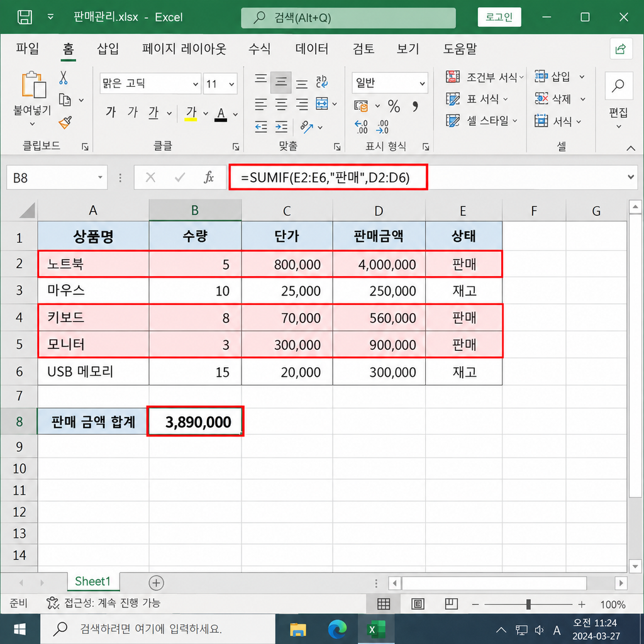Screen dimensions: 644x644
Task: Click the Share icon in ribbon
Action: pos(621,49)
